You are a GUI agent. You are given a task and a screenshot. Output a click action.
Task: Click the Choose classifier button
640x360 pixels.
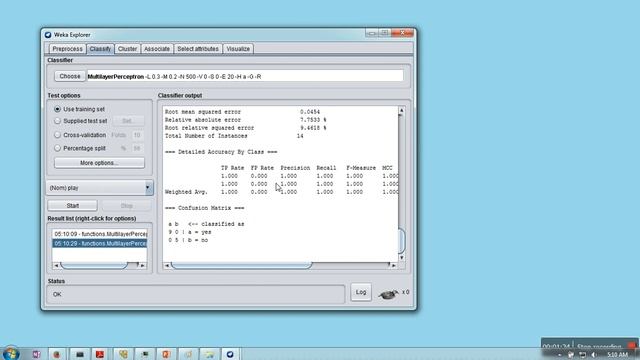tap(70, 76)
